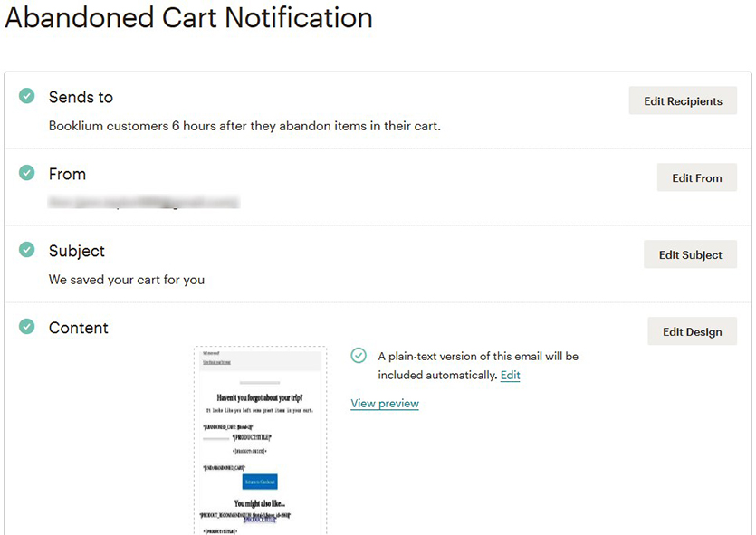Click the Abandoned Cart Notification title
756x535 pixels.
(x=188, y=18)
